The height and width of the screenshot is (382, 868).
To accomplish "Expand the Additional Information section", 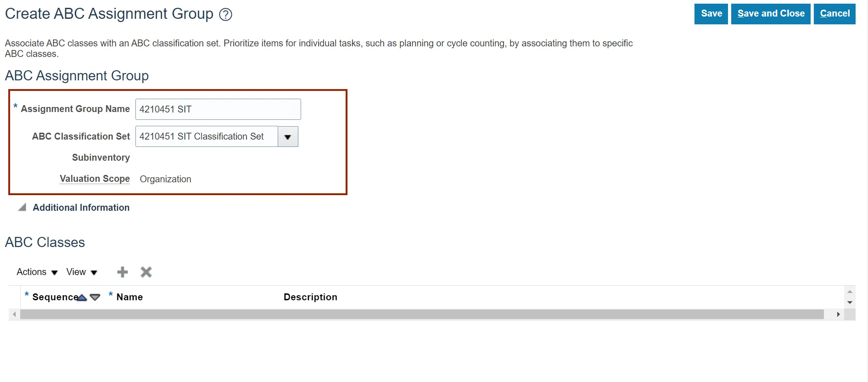I will click(x=22, y=208).
